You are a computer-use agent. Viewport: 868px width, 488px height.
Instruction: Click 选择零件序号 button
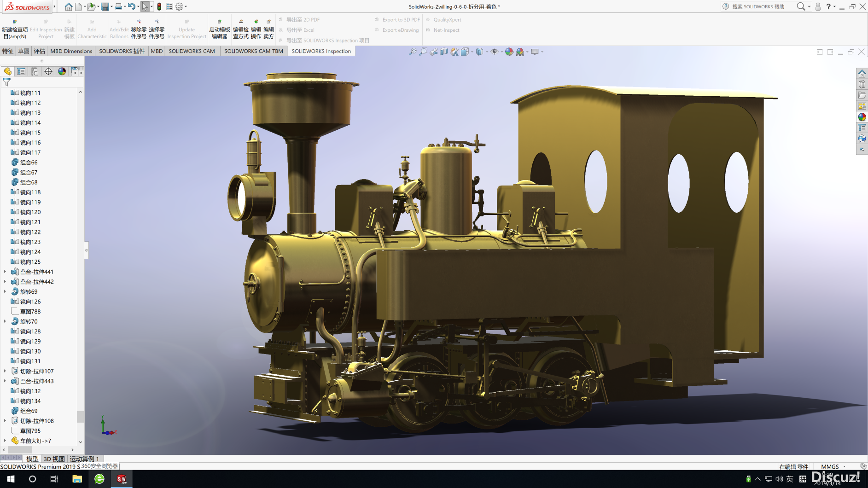click(x=157, y=29)
